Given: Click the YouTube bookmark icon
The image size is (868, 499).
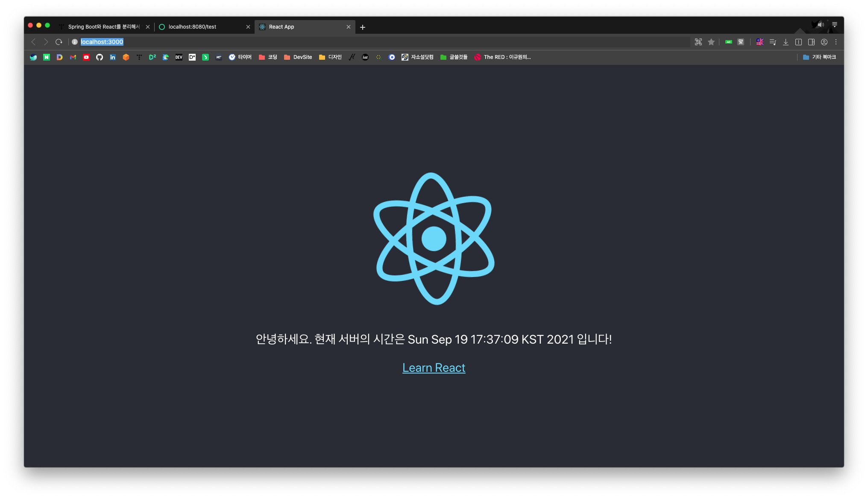Looking at the screenshot, I should [x=86, y=57].
